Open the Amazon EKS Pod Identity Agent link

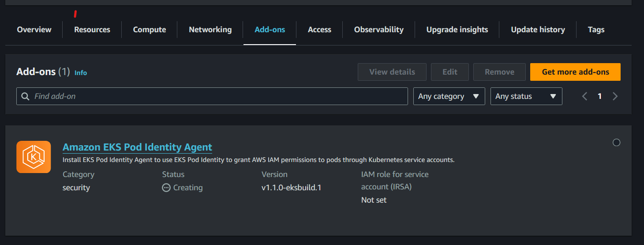pyautogui.click(x=137, y=147)
